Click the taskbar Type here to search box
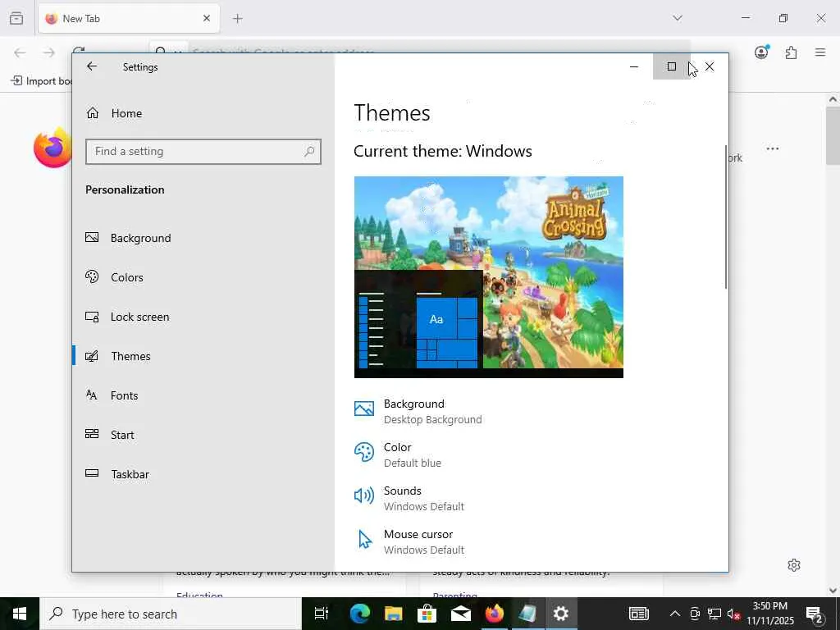The image size is (840, 630). 171,614
